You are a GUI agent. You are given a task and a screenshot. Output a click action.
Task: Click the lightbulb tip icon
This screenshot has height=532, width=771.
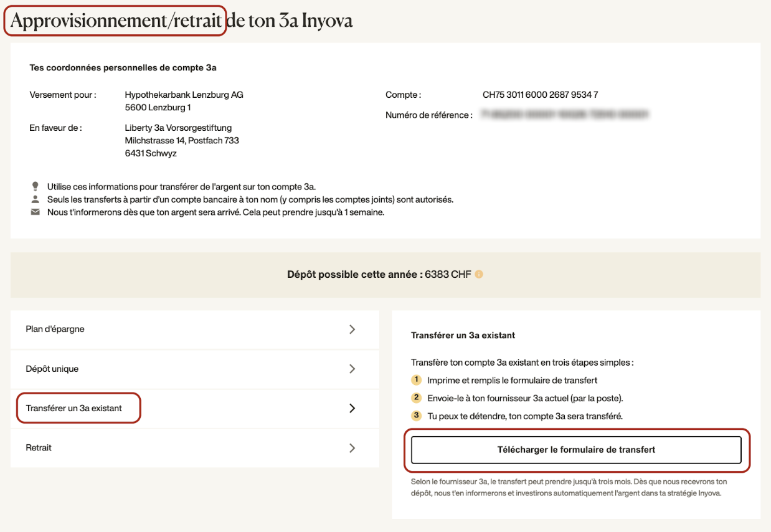click(35, 186)
